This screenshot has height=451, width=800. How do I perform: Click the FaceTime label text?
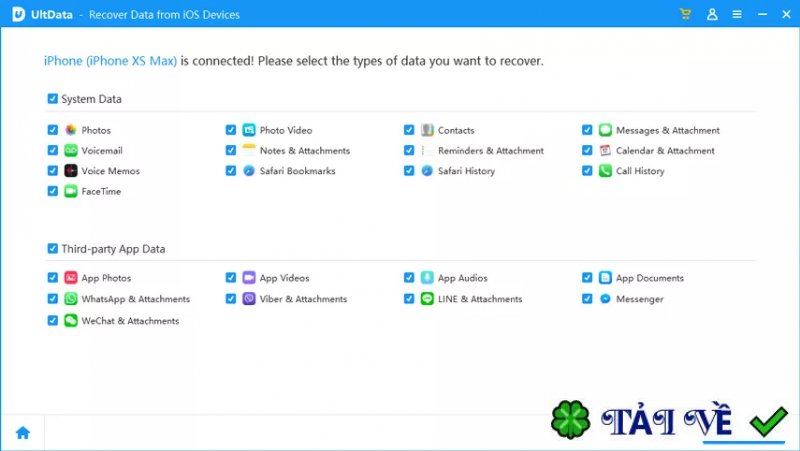click(x=101, y=191)
